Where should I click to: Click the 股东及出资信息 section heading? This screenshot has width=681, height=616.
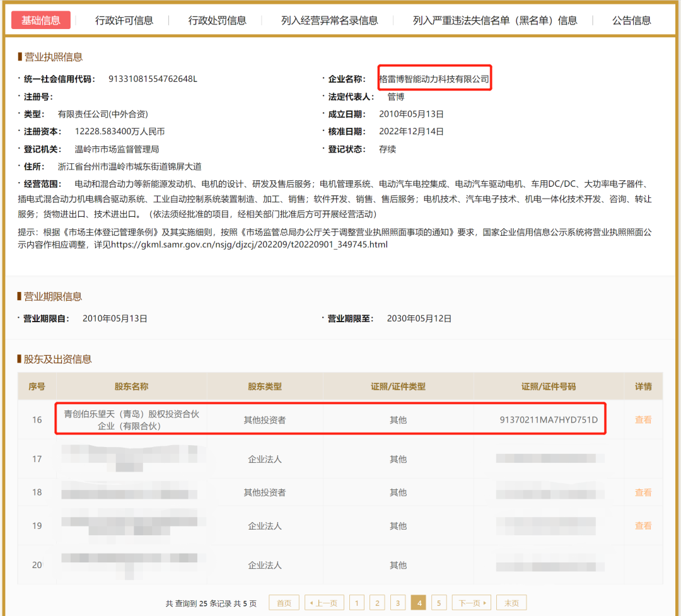pyautogui.click(x=57, y=359)
